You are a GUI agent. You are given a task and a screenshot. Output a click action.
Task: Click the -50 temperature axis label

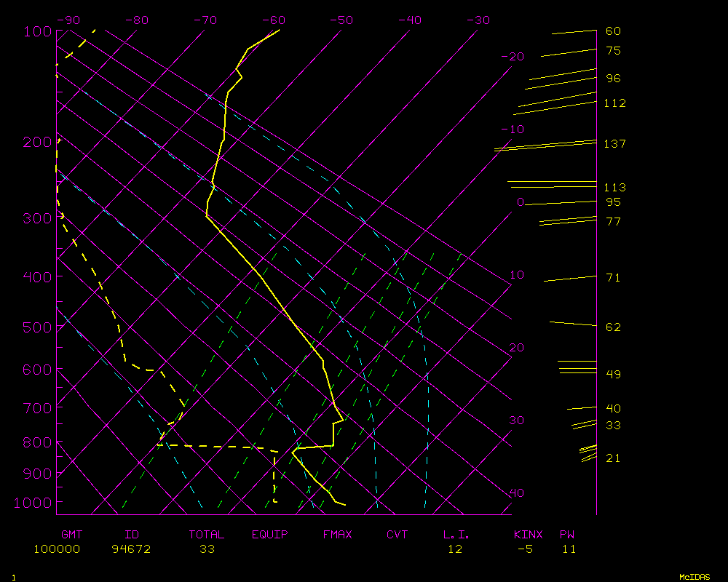pyautogui.click(x=341, y=20)
